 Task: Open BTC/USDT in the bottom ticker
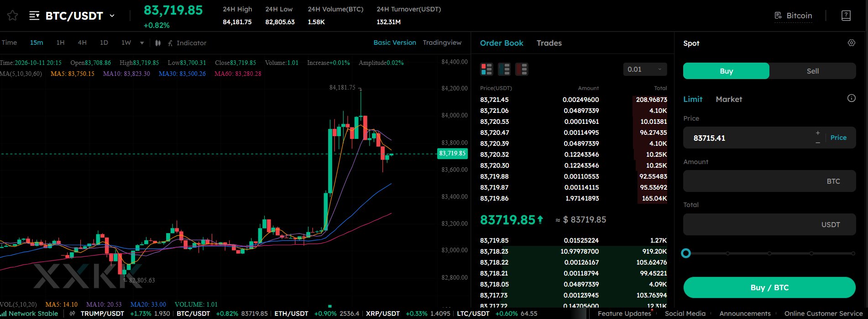pyautogui.click(x=193, y=314)
